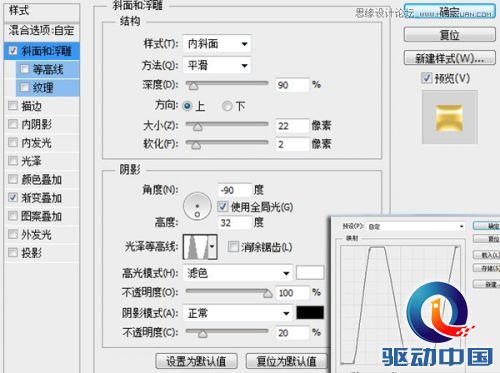Open the 高光模式(H) dropdown showing 滤色

(238, 273)
